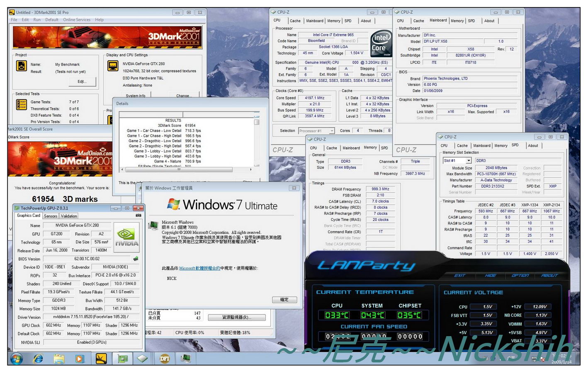Open Memory Slot #1 dropdown in CPU-Z SPD
The width and height of the screenshot is (588, 373).
469,161
